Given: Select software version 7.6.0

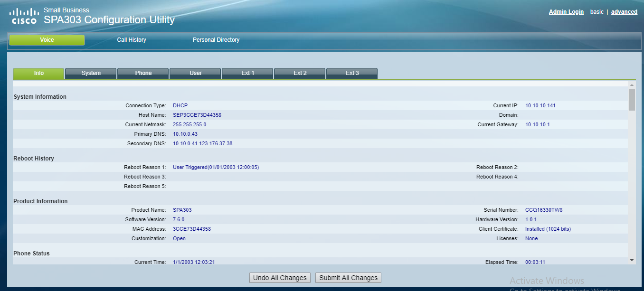Looking at the screenshot, I should [179, 219].
